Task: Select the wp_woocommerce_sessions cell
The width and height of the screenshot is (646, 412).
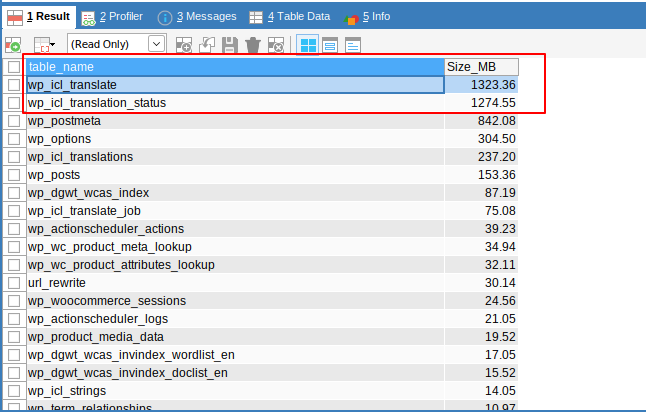Action: [x=235, y=301]
